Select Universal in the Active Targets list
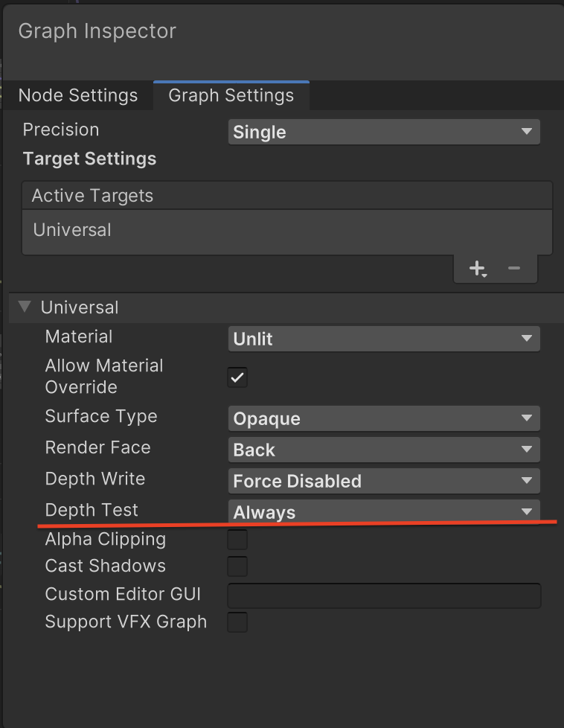This screenshot has height=728, width=564. pyautogui.click(x=72, y=230)
